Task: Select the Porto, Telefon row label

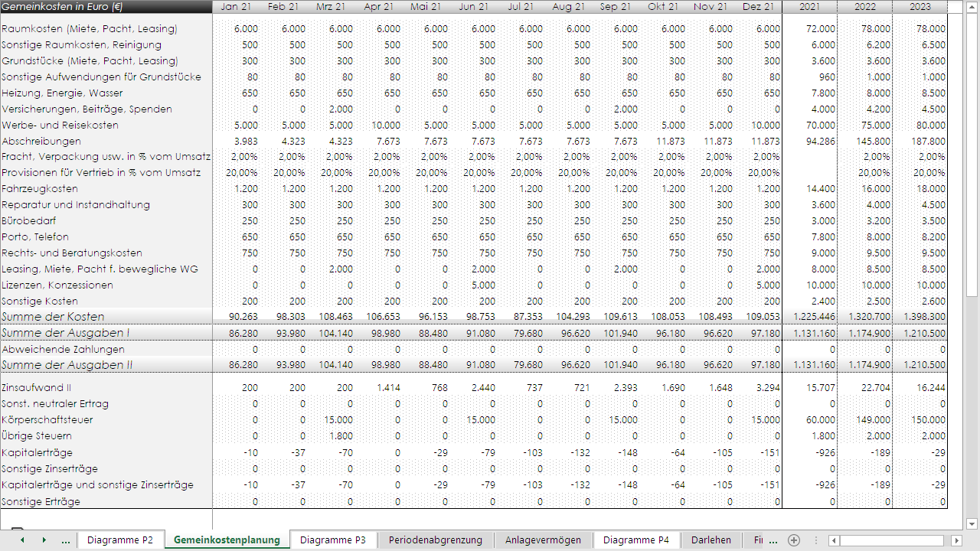Action: [35, 236]
